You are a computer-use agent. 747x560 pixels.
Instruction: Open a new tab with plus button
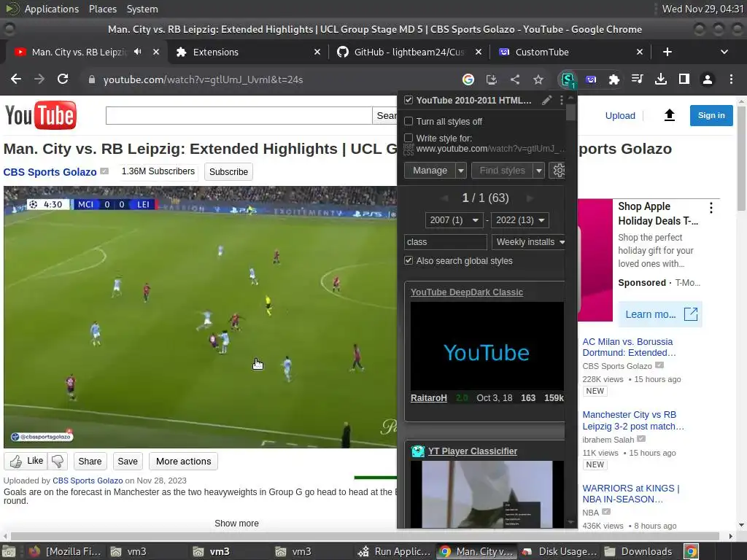(667, 52)
